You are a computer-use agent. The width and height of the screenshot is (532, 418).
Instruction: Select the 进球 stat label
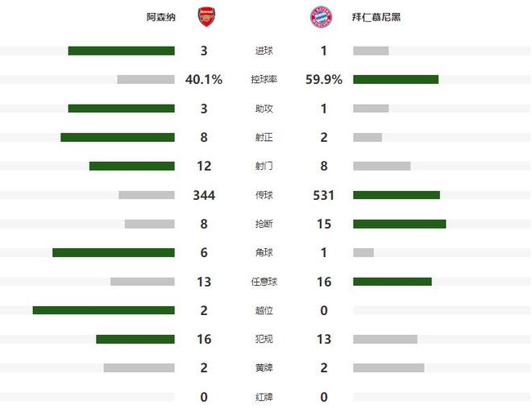pos(263,51)
